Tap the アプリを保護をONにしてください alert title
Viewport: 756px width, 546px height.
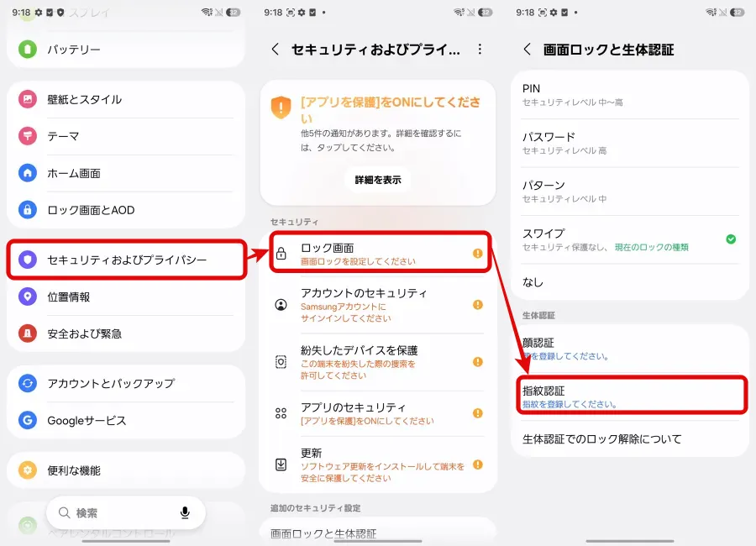point(390,109)
